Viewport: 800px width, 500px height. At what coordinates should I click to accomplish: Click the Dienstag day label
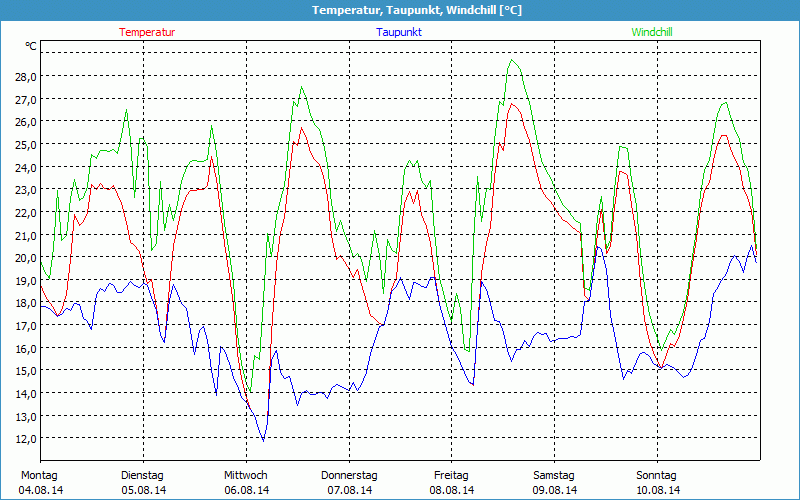pos(142,476)
